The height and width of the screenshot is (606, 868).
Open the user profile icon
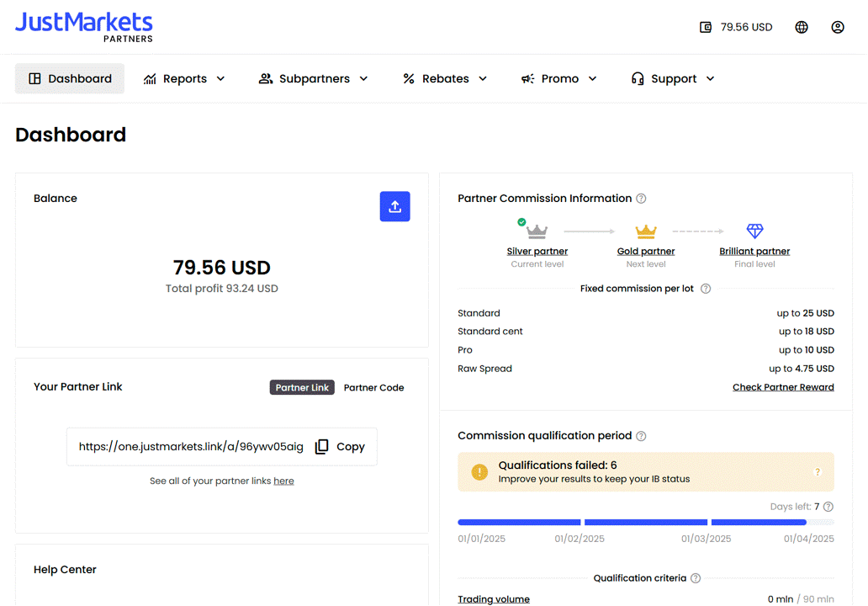(838, 27)
